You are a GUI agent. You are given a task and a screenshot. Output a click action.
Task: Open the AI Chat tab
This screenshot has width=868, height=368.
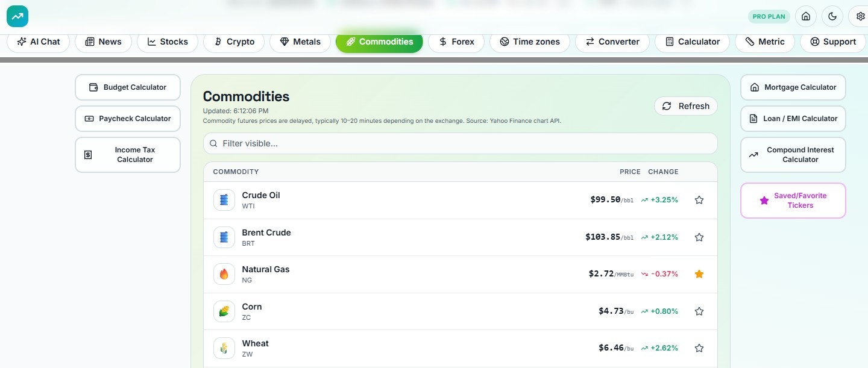tap(39, 42)
